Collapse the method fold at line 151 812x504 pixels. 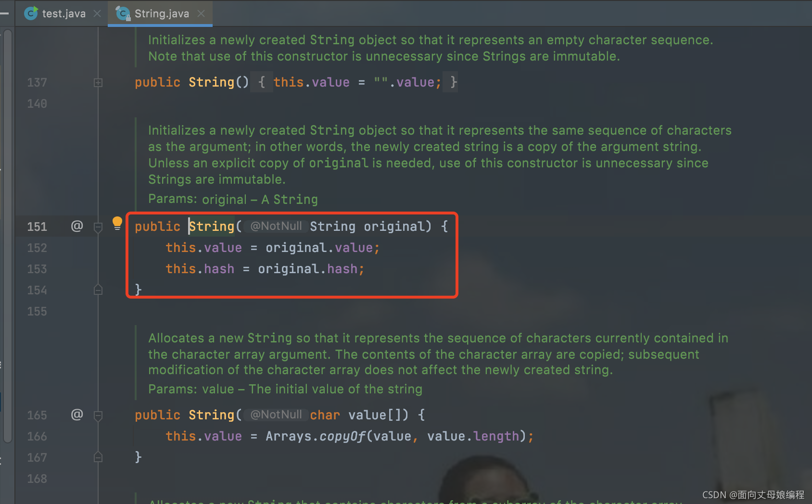[x=98, y=227]
